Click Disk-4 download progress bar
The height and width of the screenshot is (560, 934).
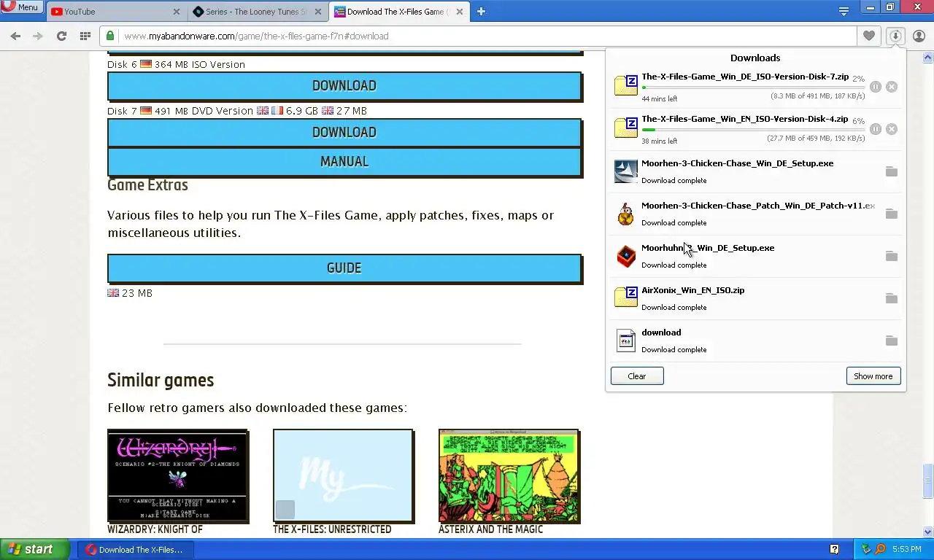point(753,130)
